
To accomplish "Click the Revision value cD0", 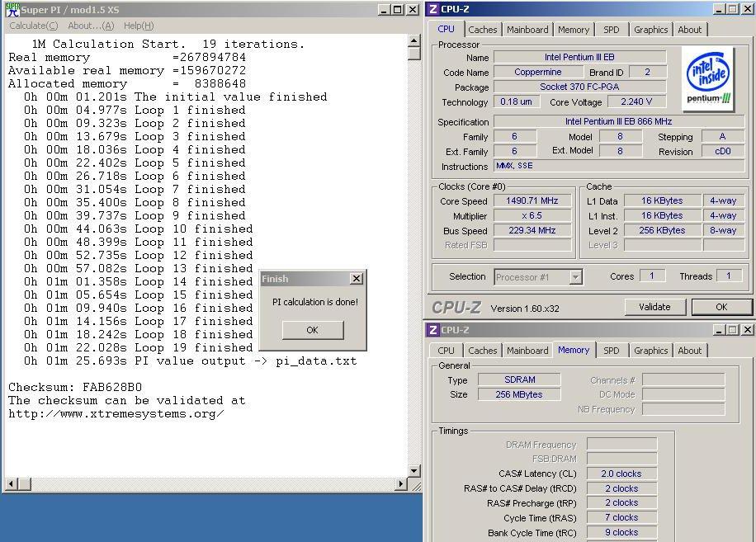I will point(722,151).
